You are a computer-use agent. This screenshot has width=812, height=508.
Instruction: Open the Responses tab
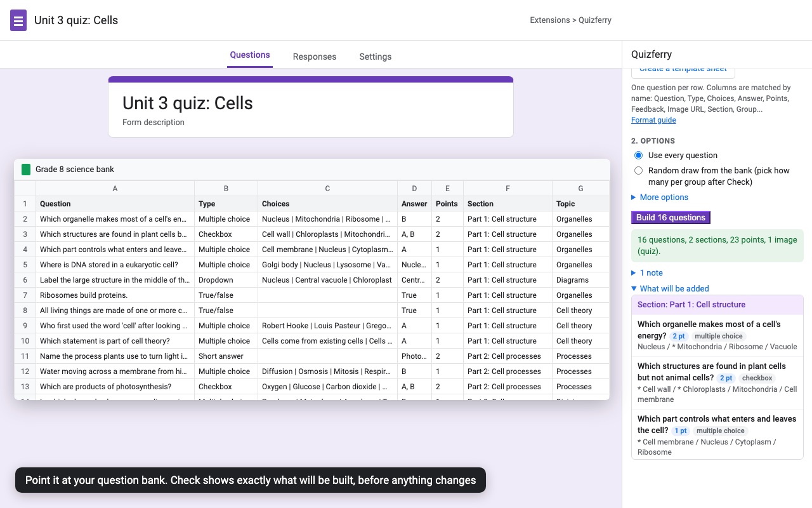click(x=315, y=57)
